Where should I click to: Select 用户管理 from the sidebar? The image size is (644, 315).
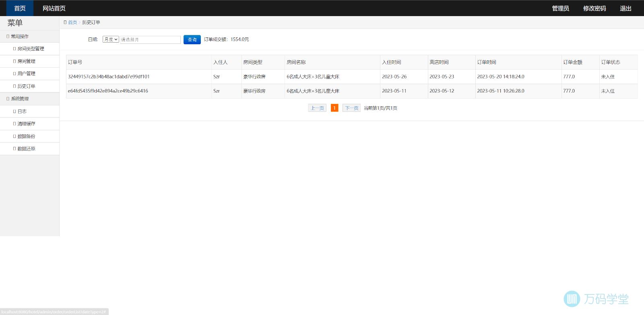(26, 74)
